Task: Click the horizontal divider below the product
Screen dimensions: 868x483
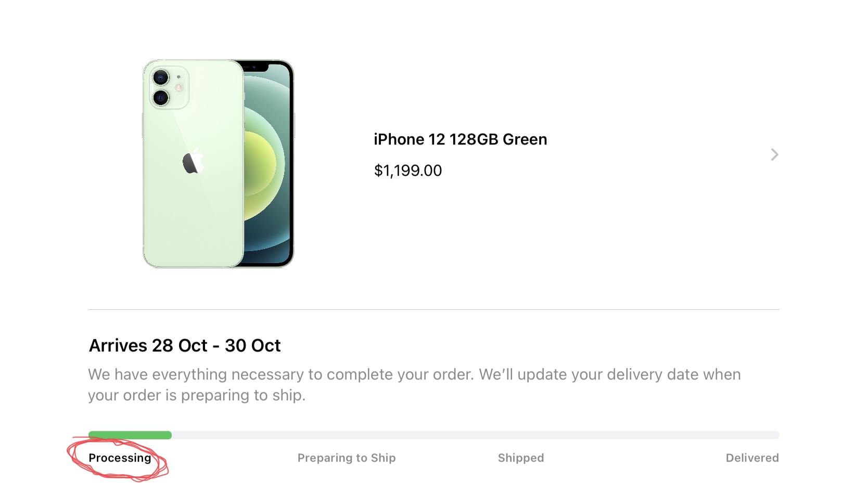Action: [x=433, y=309]
